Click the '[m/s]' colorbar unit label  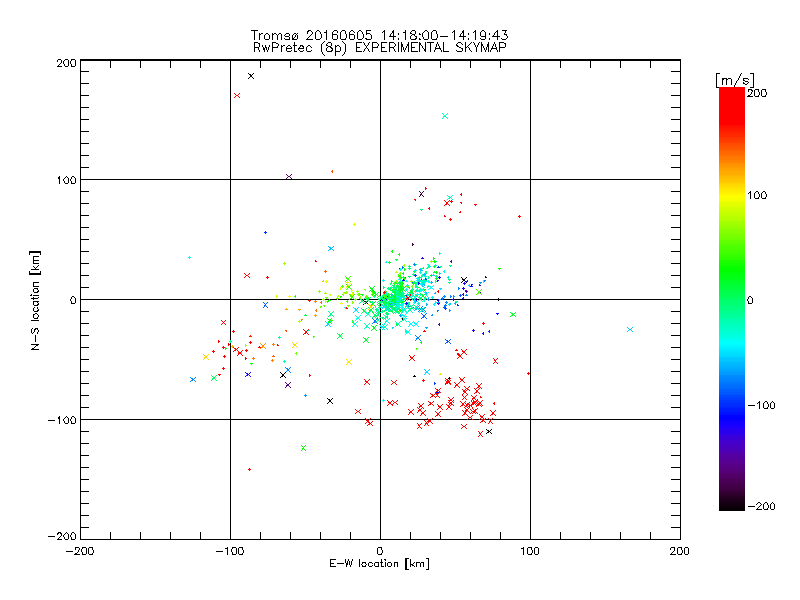(735, 80)
